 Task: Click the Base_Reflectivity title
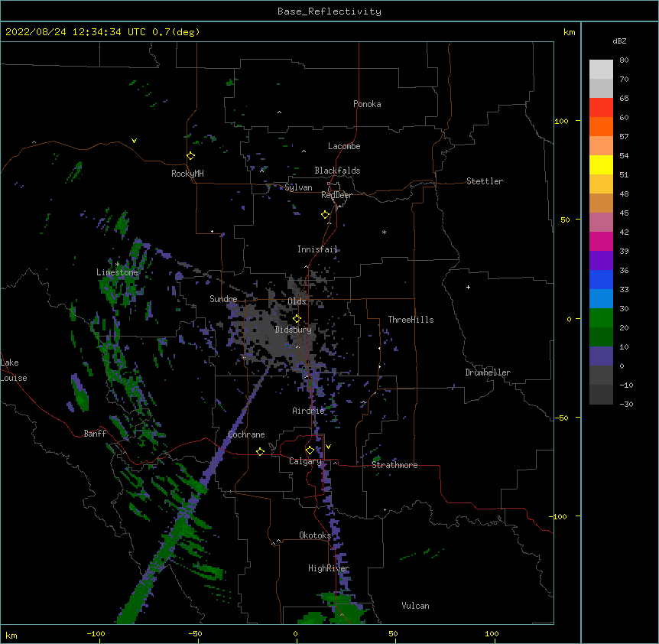tap(329, 11)
